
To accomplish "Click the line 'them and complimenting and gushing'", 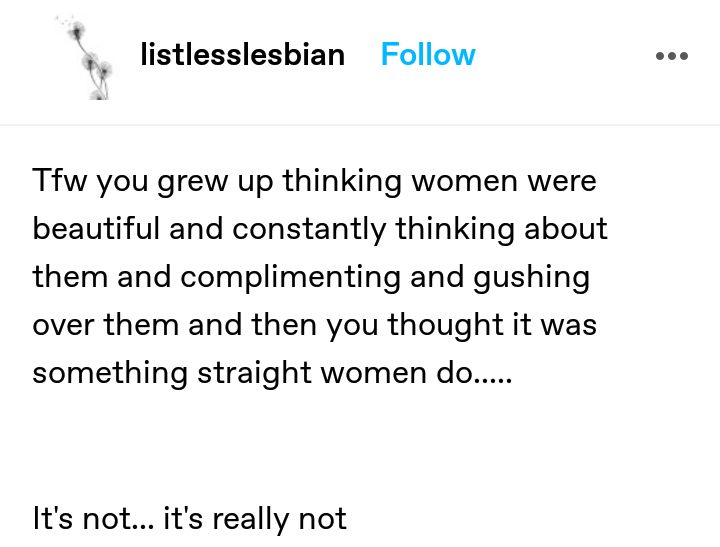I will (311, 277).
